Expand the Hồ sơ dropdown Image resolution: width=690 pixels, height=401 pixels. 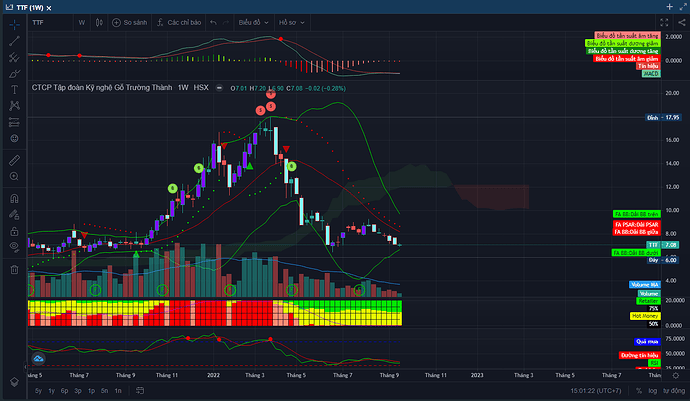click(x=291, y=22)
